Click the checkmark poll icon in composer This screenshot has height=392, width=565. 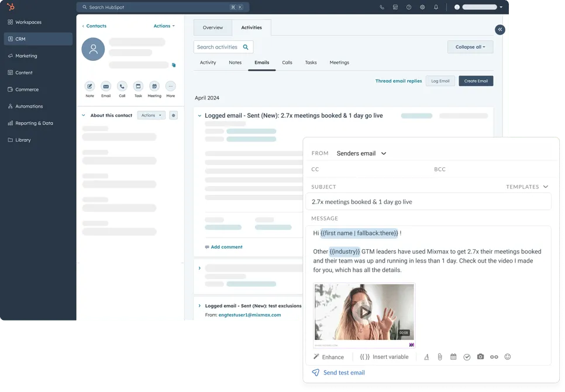pos(467,357)
